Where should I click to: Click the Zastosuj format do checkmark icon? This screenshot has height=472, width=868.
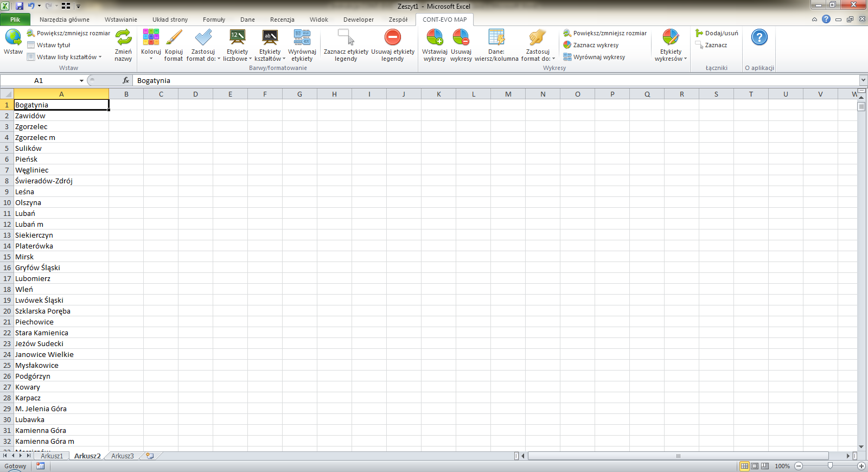203,37
